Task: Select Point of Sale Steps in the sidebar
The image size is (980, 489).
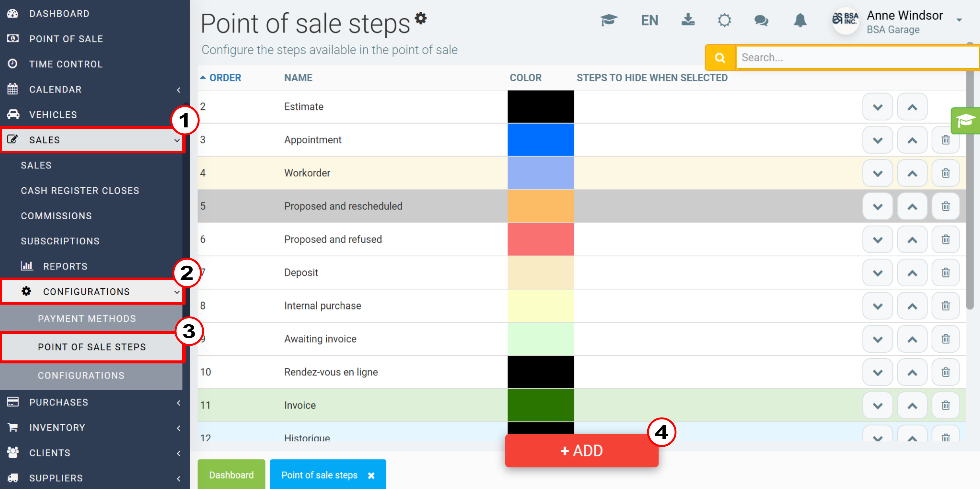Action: [92, 347]
